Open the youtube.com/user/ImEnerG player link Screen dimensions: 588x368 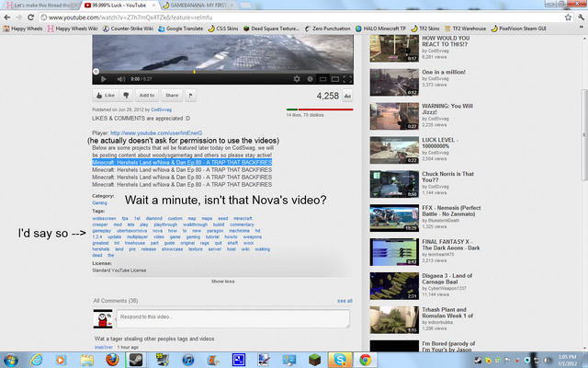tap(156, 132)
